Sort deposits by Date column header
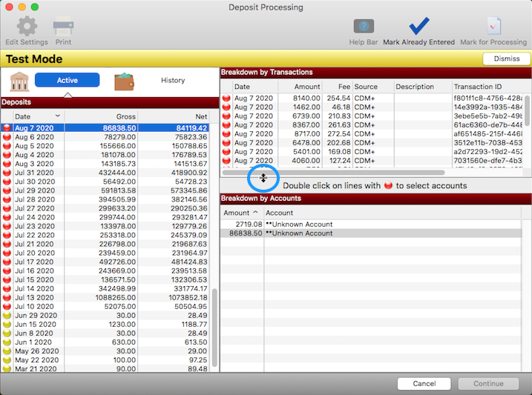 point(33,116)
